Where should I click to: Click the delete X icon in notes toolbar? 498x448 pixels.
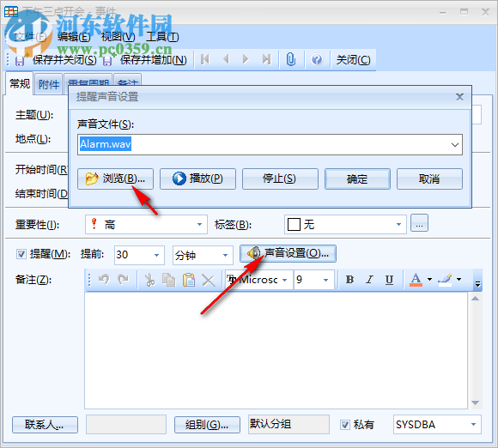(209, 280)
